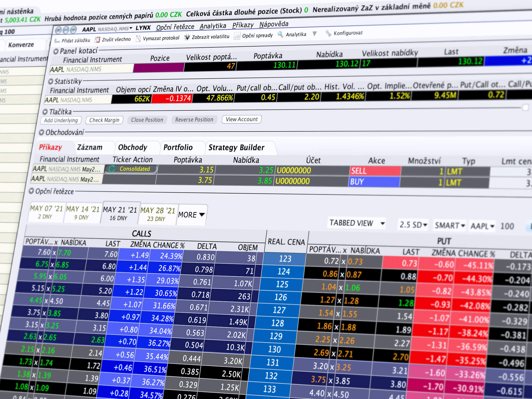Click the View Account button

point(242,119)
